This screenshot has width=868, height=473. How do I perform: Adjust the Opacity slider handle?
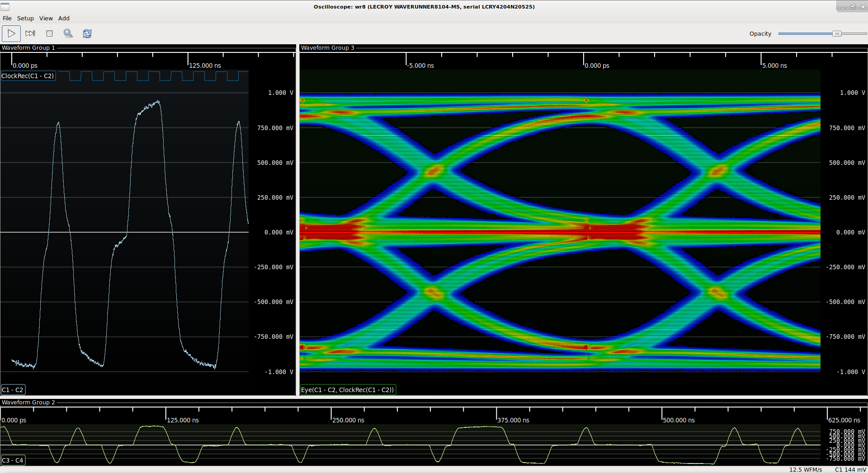(x=837, y=34)
